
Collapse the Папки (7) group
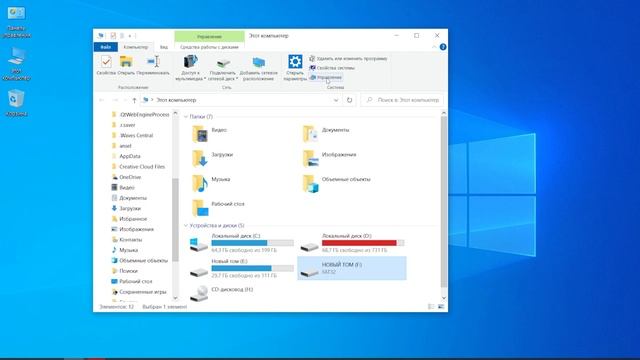click(x=186, y=117)
